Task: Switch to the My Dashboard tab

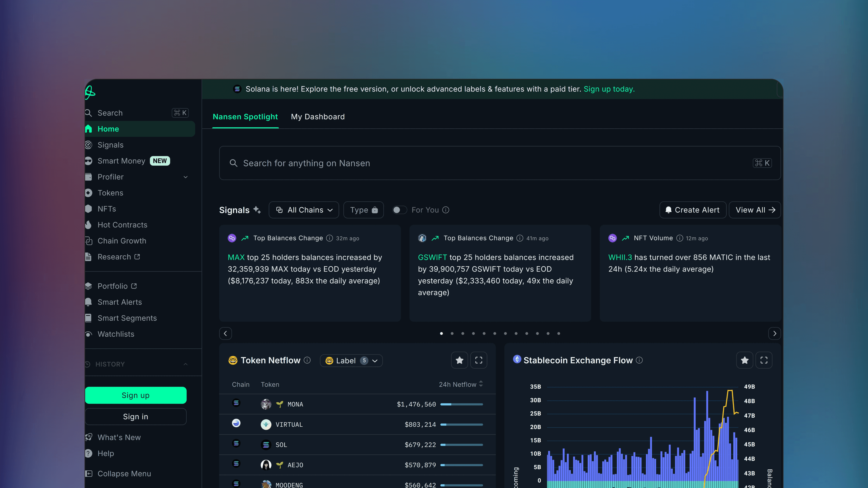Action: [x=318, y=117]
